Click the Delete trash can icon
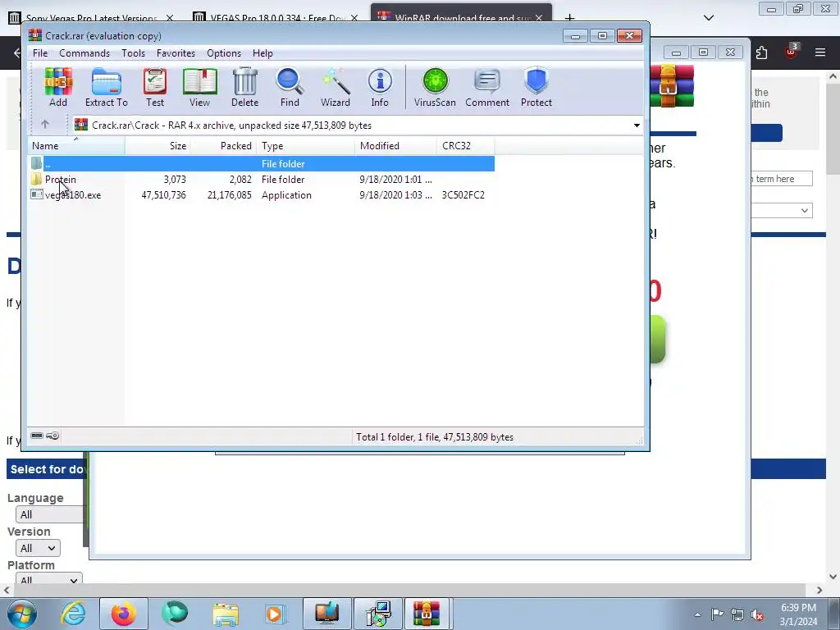The image size is (840, 630). click(x=244, y=87)
